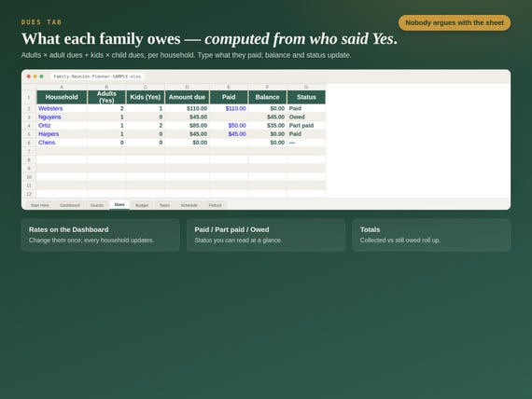Click the green maximize window dot
Screen dimensions: 532x399
41,76
